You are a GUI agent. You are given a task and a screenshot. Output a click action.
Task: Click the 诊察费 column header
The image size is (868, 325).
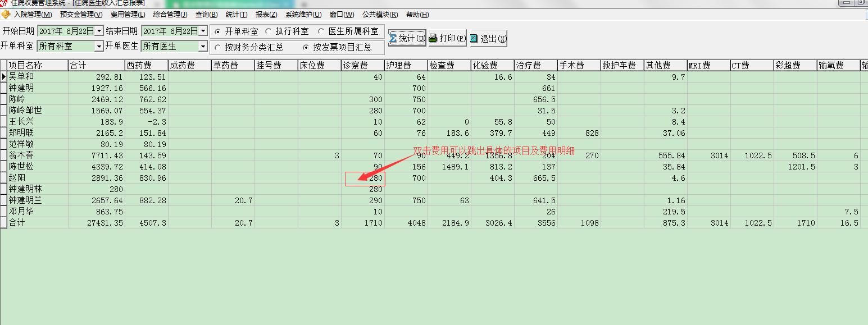click(x=363, y=66)
